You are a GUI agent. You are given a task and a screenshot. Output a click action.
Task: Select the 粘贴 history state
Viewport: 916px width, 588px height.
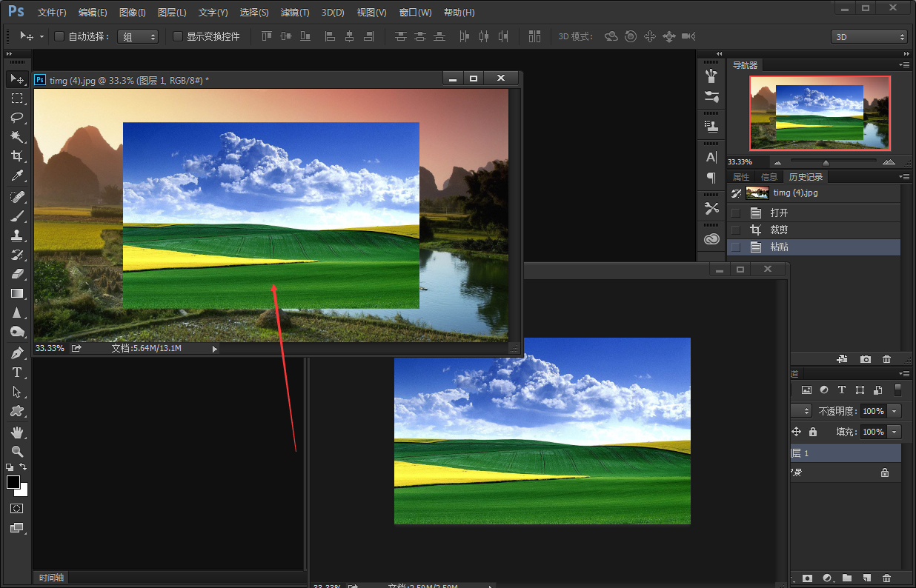pyautogui.click(x=814, y=247)
